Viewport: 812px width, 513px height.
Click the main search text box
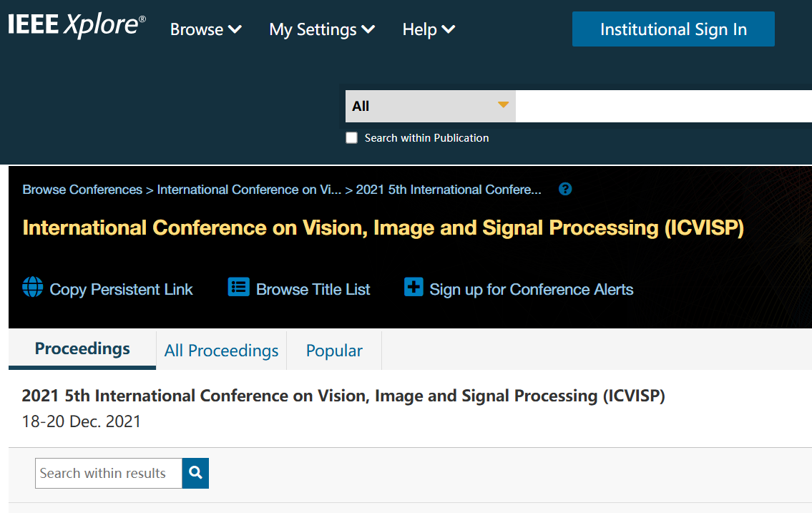click(662, 106)
